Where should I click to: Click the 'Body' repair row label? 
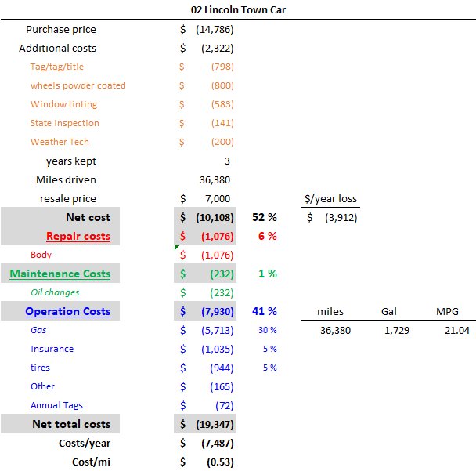point(41,255)
